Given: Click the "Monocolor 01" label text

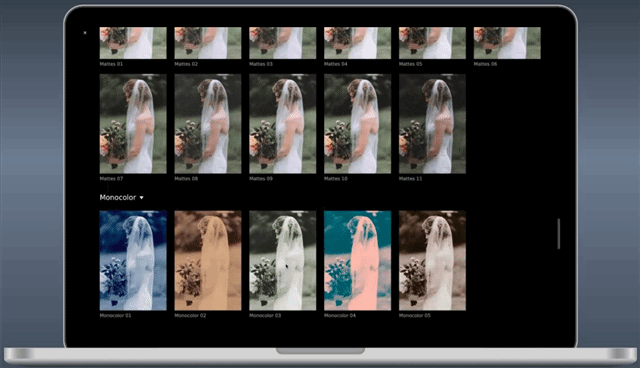Looking at the screenshot, I should point(115,315).
